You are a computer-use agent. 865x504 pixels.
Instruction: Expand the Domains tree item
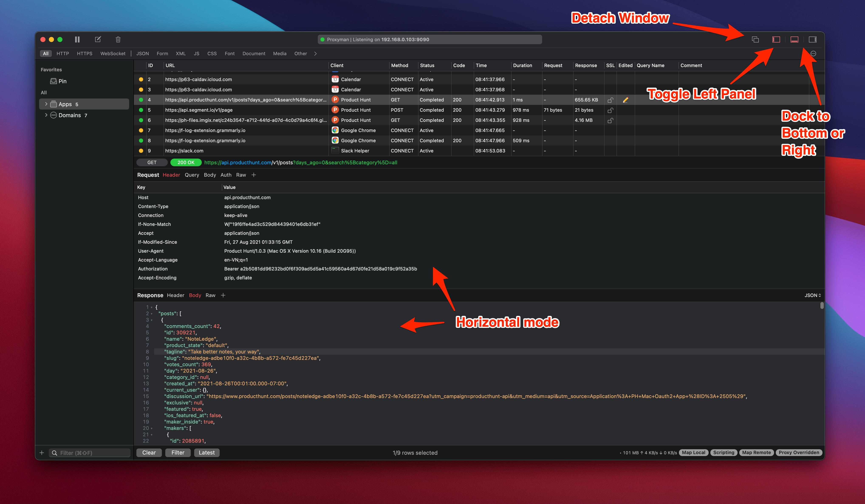46,115
